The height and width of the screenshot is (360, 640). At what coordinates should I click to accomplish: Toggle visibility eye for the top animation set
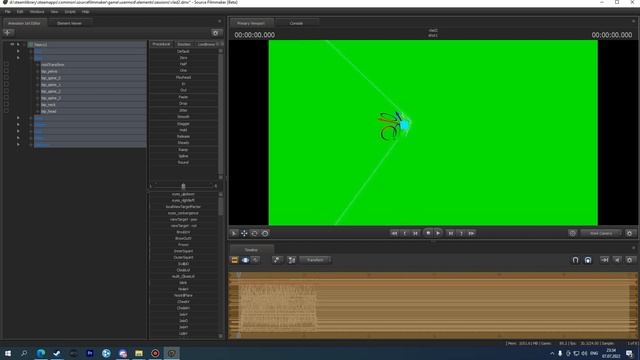click(12, 44)
